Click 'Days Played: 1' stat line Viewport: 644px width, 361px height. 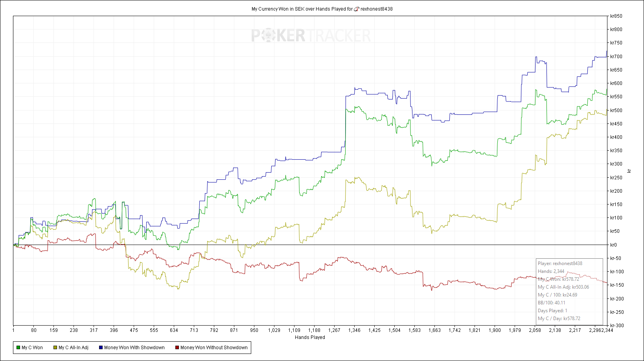(552, 311)
